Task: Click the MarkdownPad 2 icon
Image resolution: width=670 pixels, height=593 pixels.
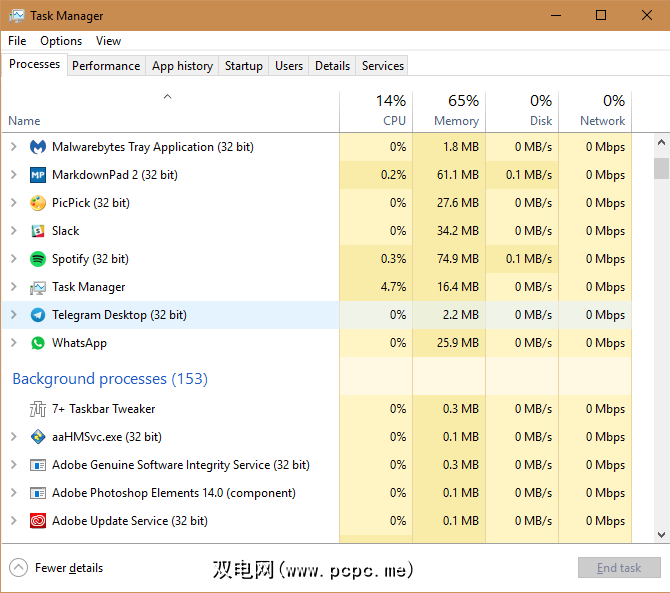Action: tap(38, 175)
